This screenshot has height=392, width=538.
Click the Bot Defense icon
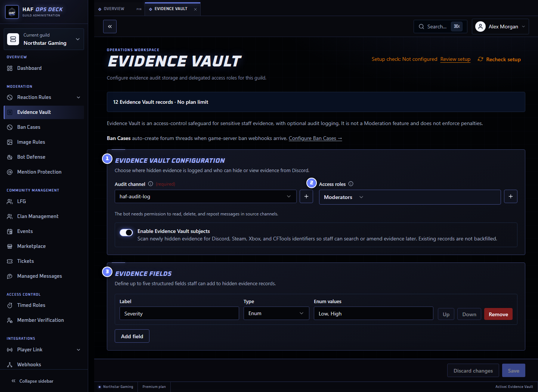pos(10,157)
